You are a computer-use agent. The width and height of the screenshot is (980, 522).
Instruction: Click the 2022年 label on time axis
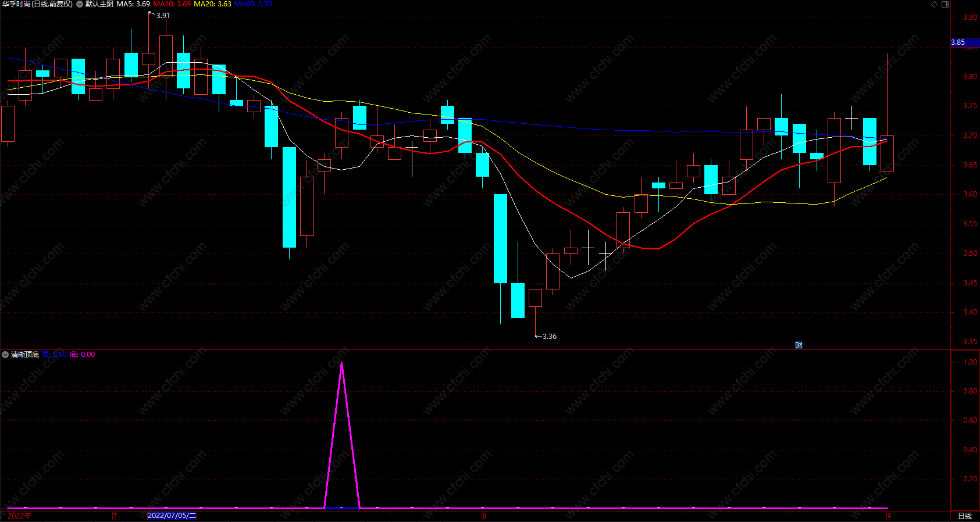click(x=20, y=516)
